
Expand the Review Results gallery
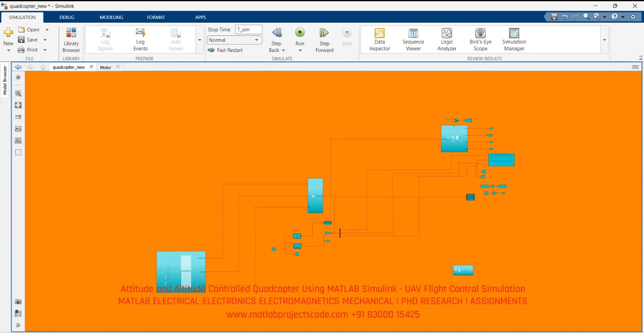point(604,40)
